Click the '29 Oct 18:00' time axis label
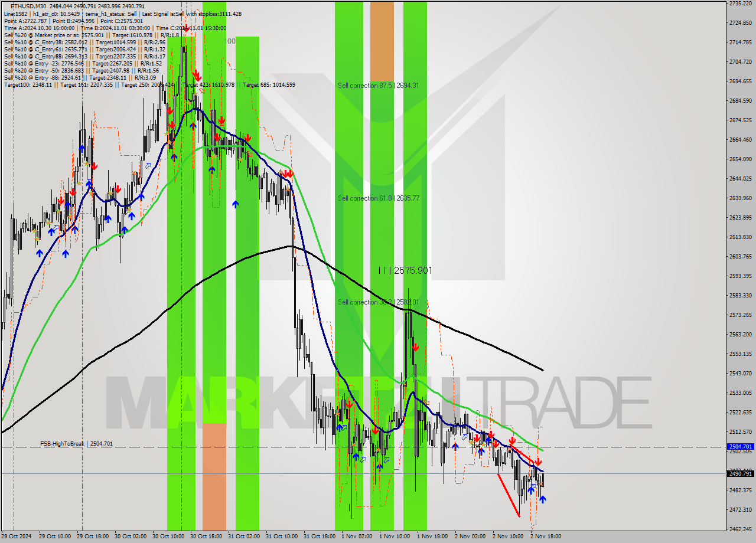 [x=92, y=537]
